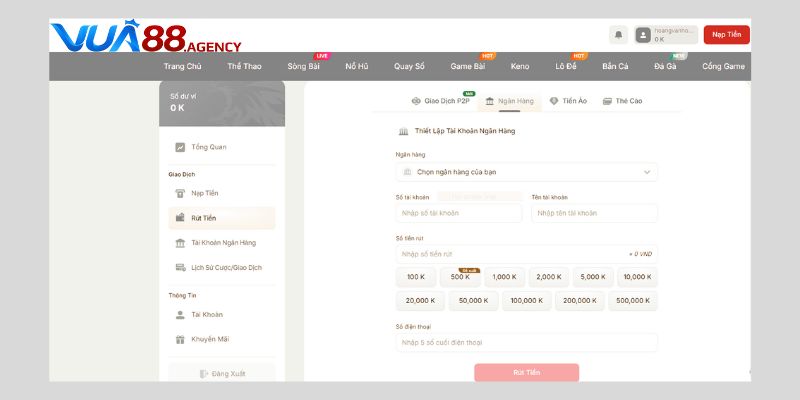Click the Lịch Sử Cược/Giao Dịch icon

tap(180, 267)
